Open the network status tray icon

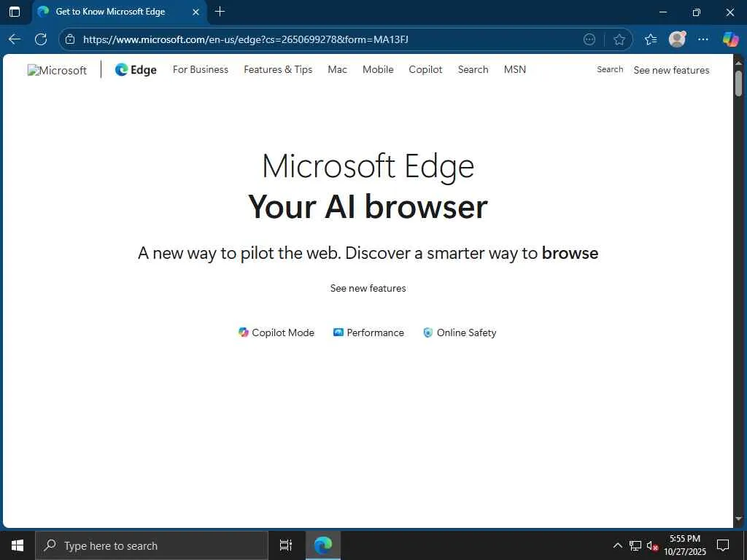point(635,545)
